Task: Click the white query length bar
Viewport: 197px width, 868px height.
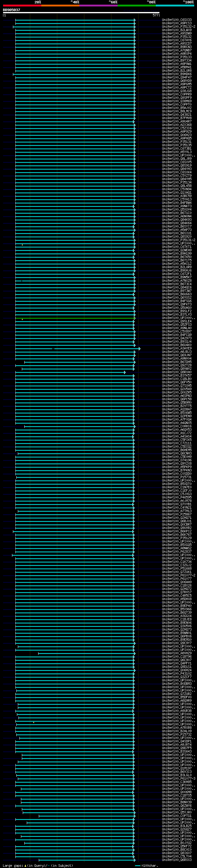Action: 81,13
